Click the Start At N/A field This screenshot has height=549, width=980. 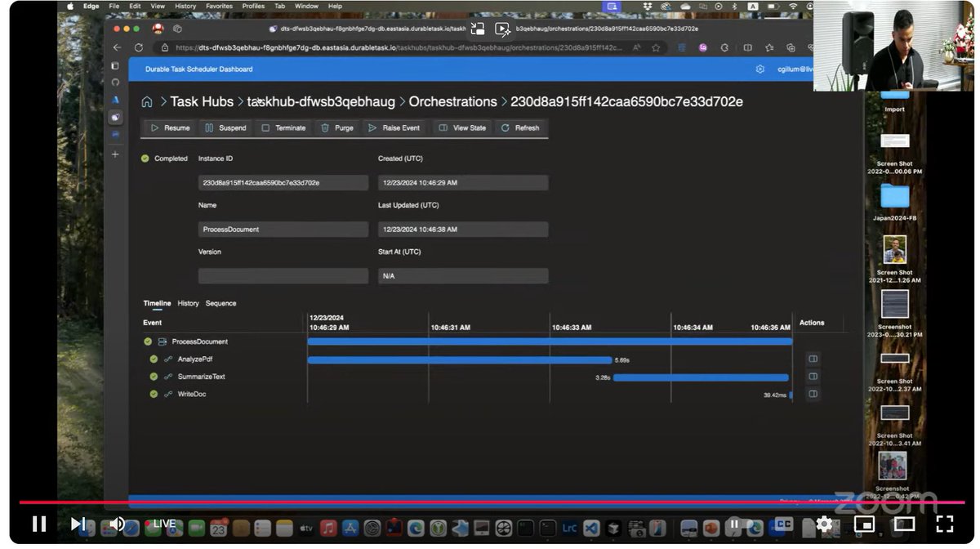[x=463, y=276]
